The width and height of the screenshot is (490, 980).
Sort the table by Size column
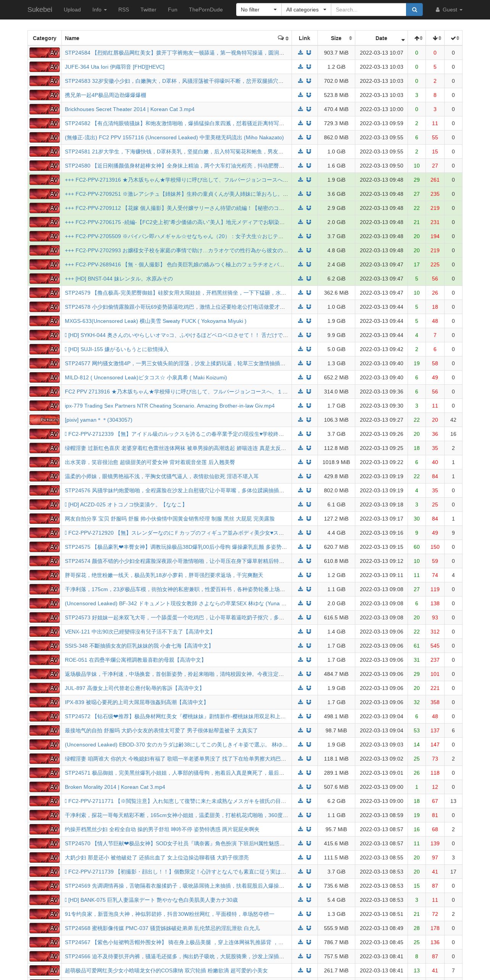(336, 38)
